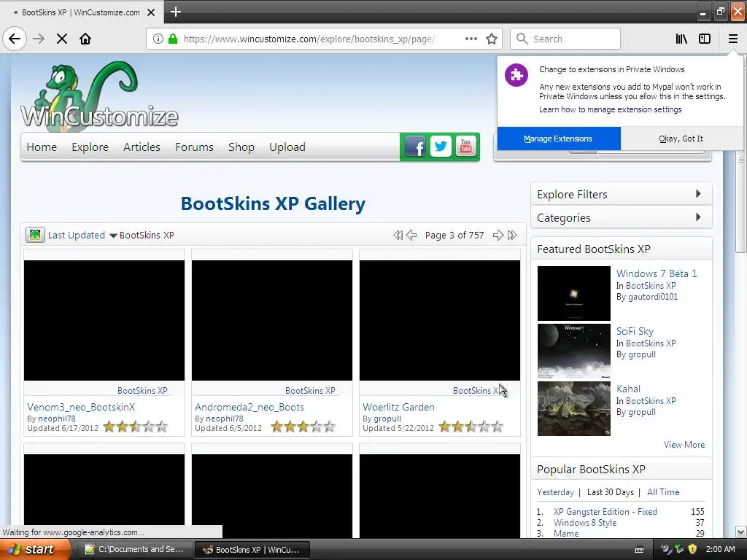
Task: Click Windows 7 Béta 1 thumbnail
Action: (x=573, y=293)
